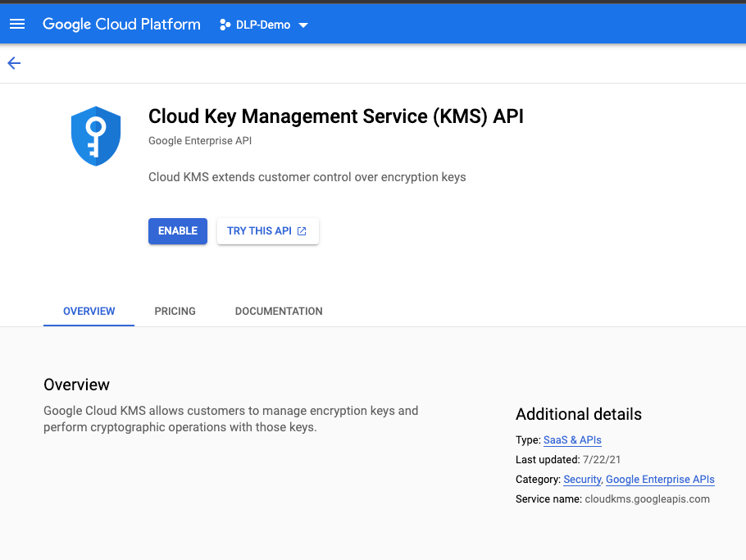The width and height of the screenshot is (746, 560).
Task: Select the OVERVIEW tab
Action: coord(89,312)
